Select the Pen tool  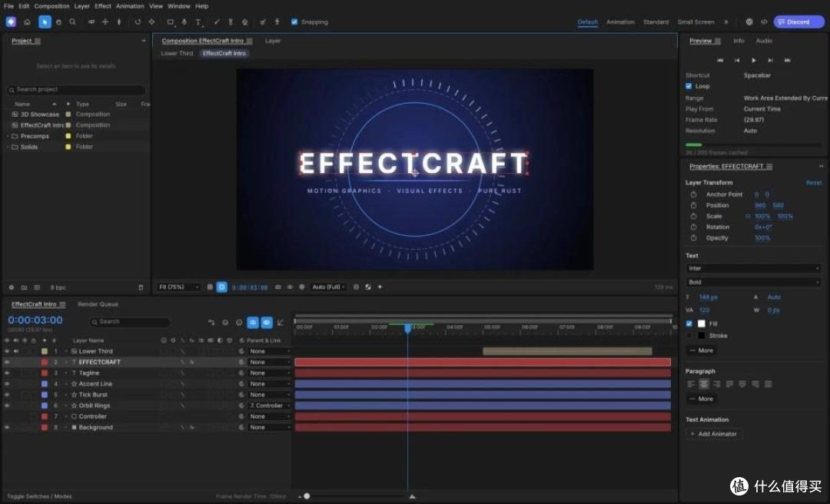pyautogui.click(x=184, y=22)
